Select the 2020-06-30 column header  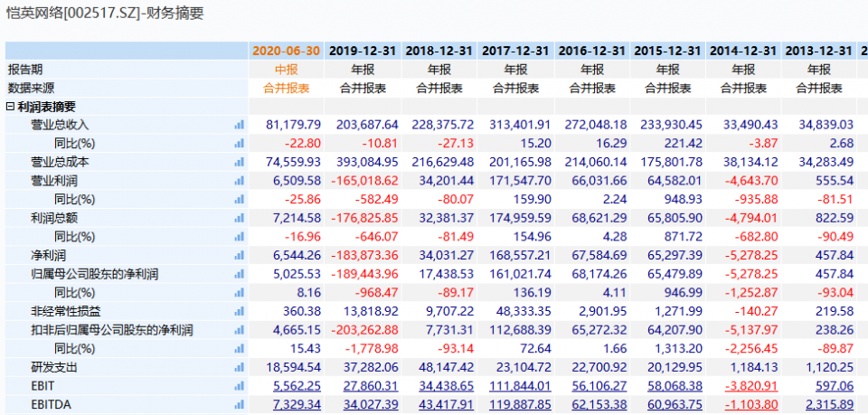286,51
